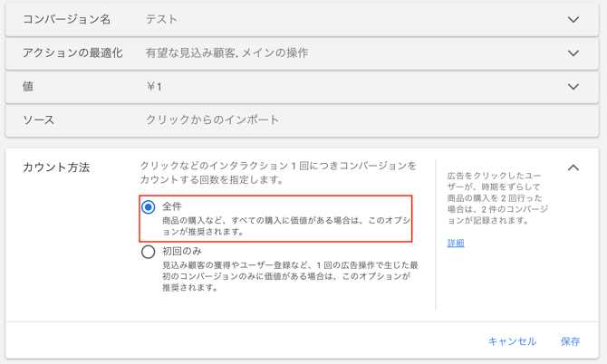This screenshot has height=364, width=607.
Task: Select the ソース row label
Action: (39, 120)
